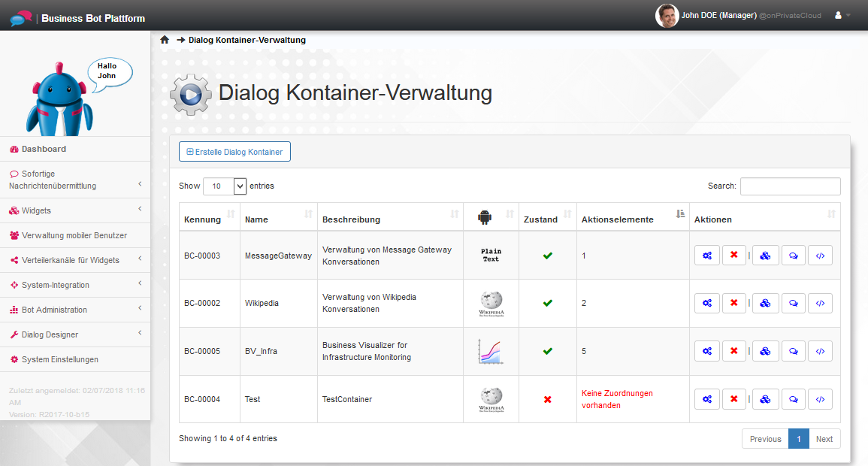Viewport: 868px width, 466px height.
Task: Click the Erstelle Dialog Kontainer button
Action: tap(234, 152)
